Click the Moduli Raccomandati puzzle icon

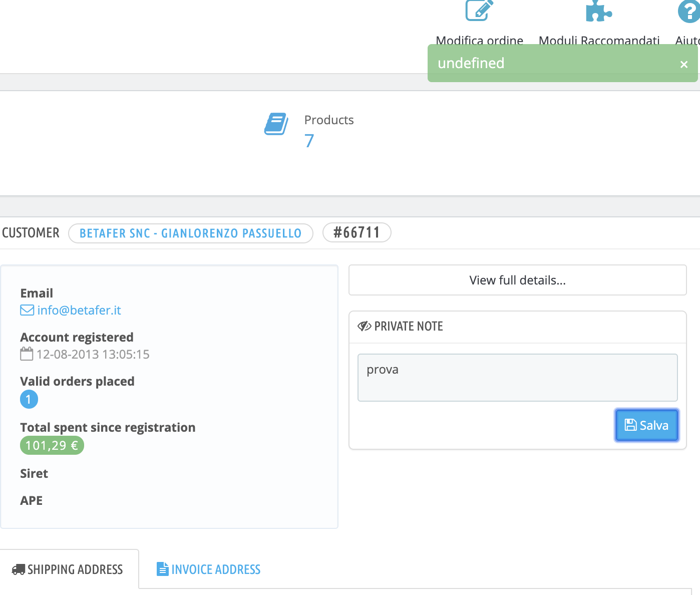click(599, 11)
